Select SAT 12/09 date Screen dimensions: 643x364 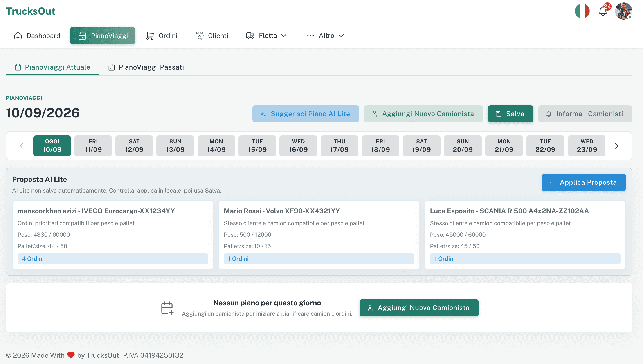(x=134, y=146)
